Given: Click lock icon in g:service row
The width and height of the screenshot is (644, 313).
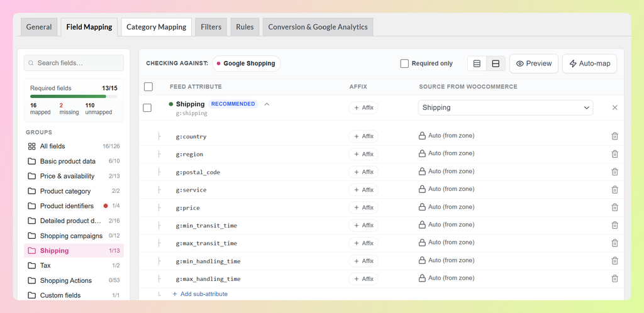Looking at the screenshot, I should 422,190.
